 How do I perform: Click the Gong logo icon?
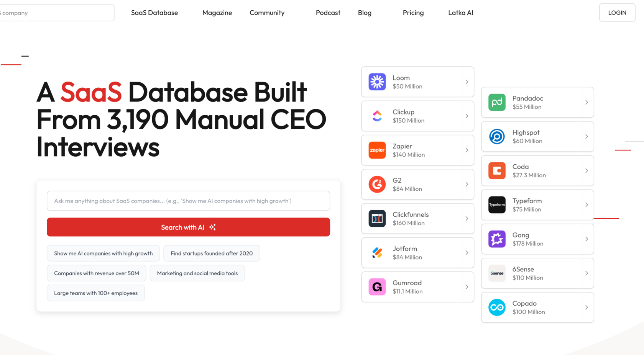point(497,239)
